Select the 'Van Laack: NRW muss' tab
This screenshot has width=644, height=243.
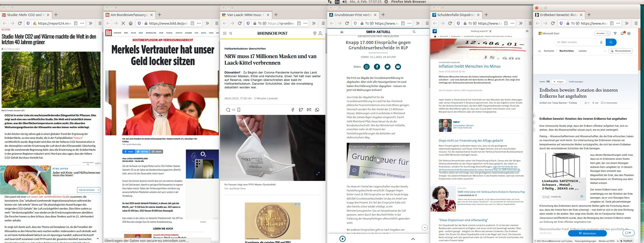246,15
